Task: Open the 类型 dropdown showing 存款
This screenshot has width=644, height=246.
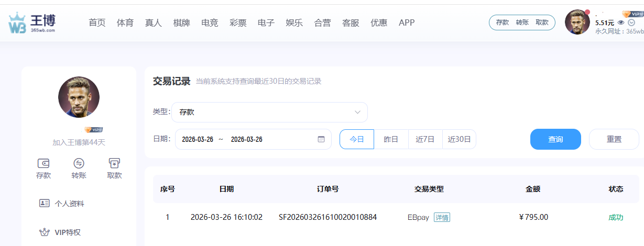Action: click(269, 112)
